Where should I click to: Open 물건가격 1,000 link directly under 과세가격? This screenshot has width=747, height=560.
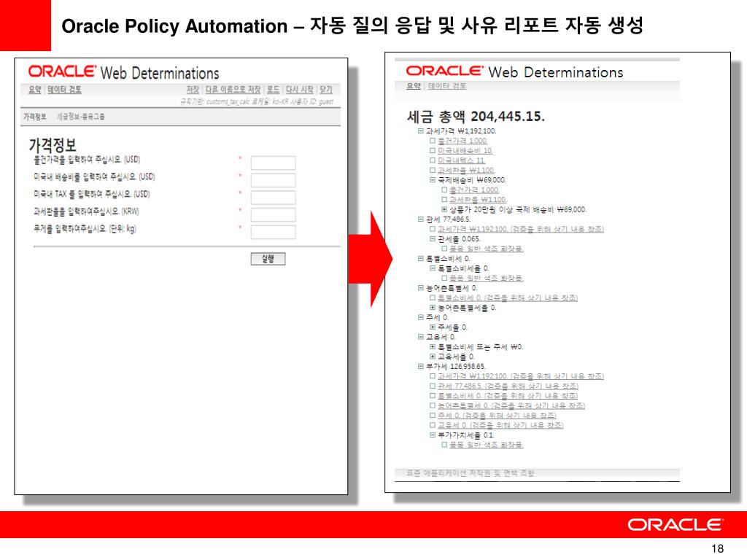click(462, 141)
